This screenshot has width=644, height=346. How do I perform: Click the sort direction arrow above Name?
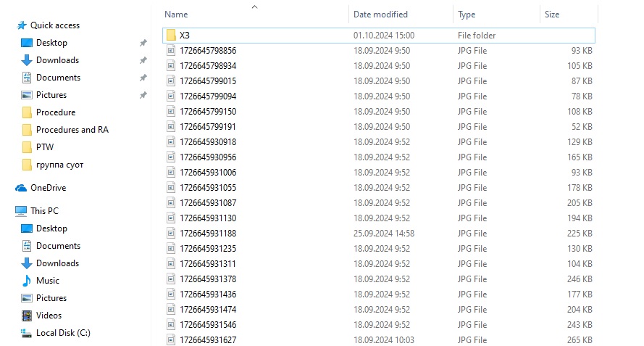tap(255, 7)
